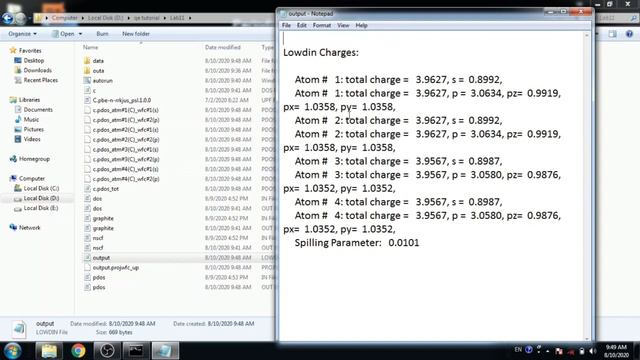Toggle the Explorer preview pane icon
This screenshot has height=360, width=640.
click(612, 34)
